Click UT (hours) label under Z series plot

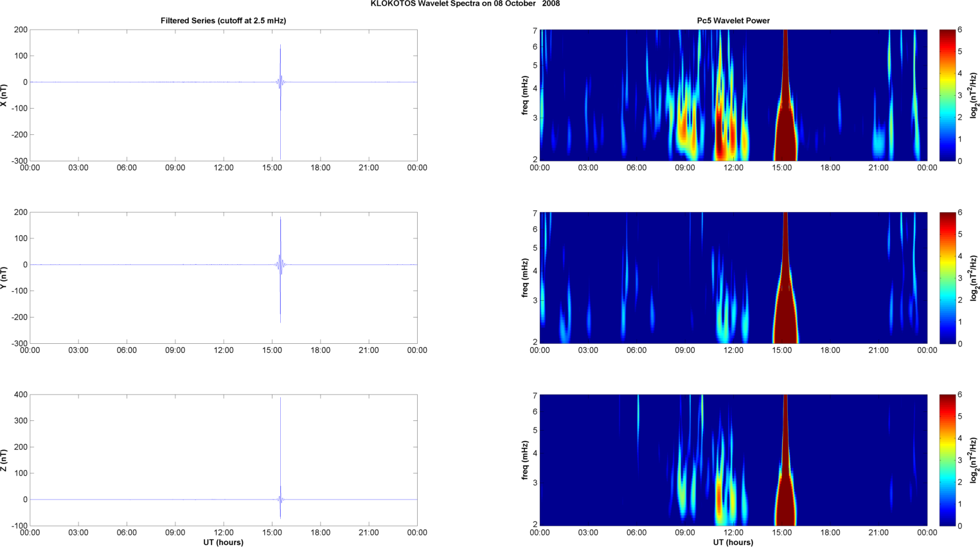tap(223, 543)
